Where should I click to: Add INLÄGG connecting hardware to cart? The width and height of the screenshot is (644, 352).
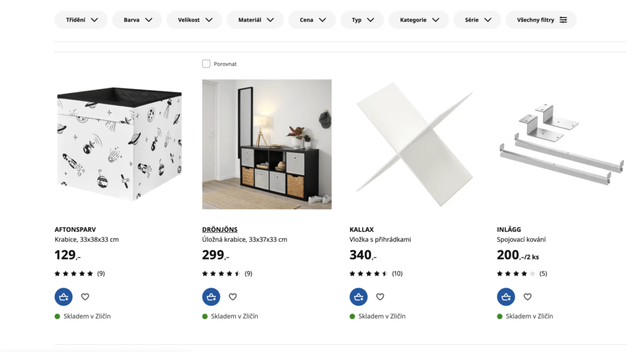(x=506, y=297)
